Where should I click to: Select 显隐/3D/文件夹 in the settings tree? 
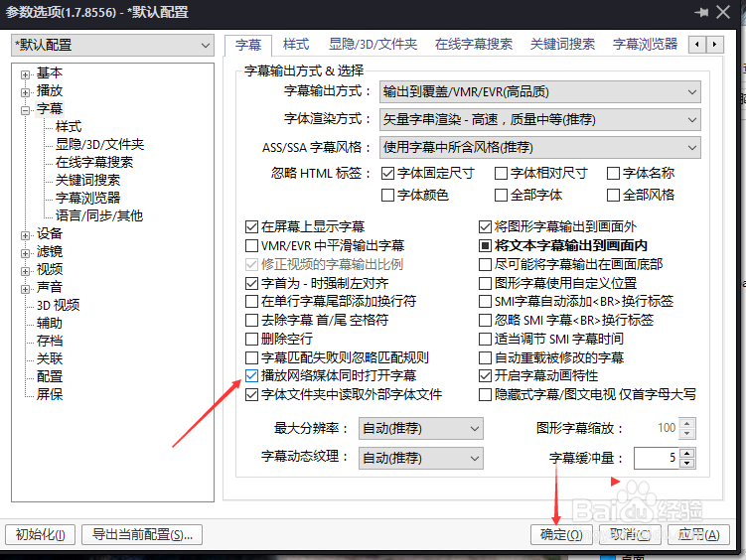[99, 145]
